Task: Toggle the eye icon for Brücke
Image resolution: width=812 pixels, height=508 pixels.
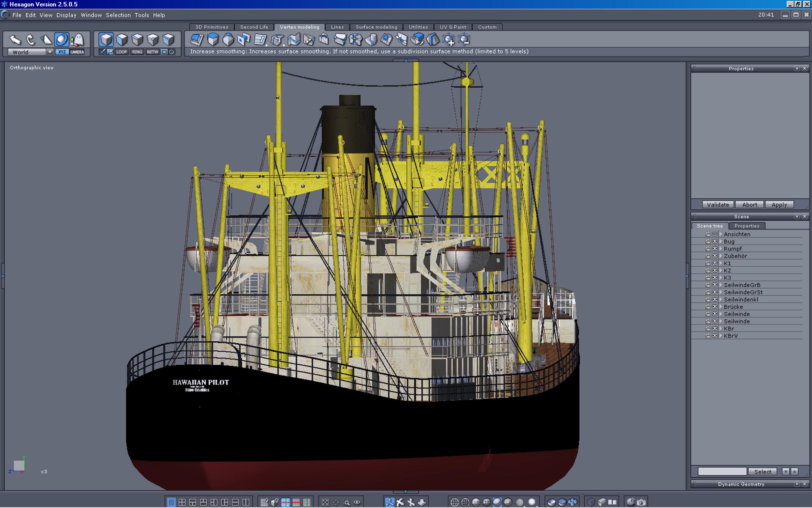Action: (x=715, y=307)
